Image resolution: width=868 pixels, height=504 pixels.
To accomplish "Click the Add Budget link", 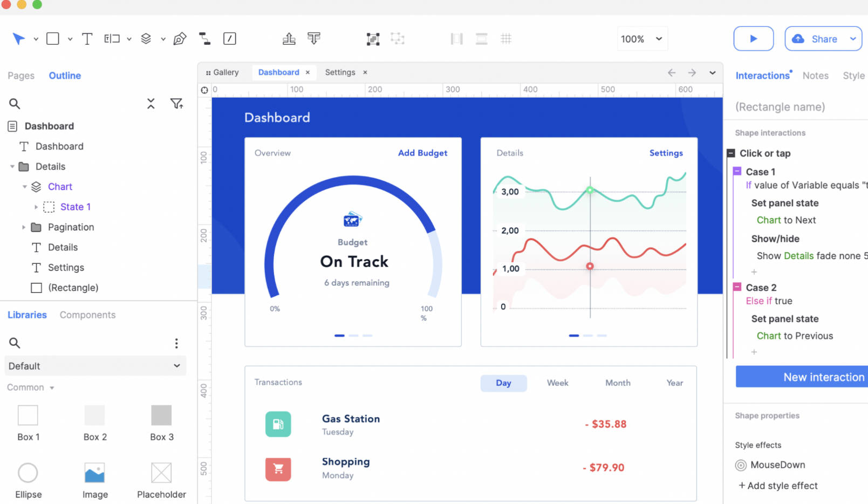I will [x=422, y=153].
